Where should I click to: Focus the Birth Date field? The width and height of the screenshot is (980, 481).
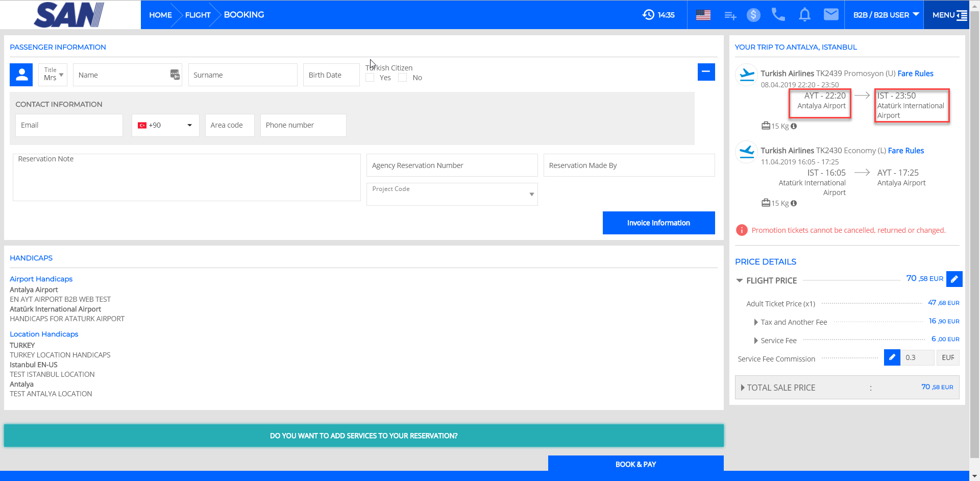(x=331, y=75)
